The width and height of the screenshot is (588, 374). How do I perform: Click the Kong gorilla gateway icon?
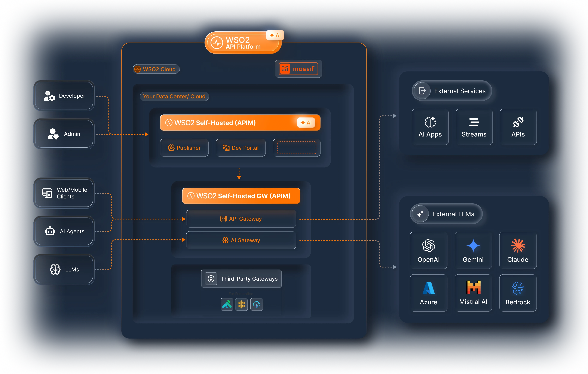pyautogui.click(x=227, y=304)
